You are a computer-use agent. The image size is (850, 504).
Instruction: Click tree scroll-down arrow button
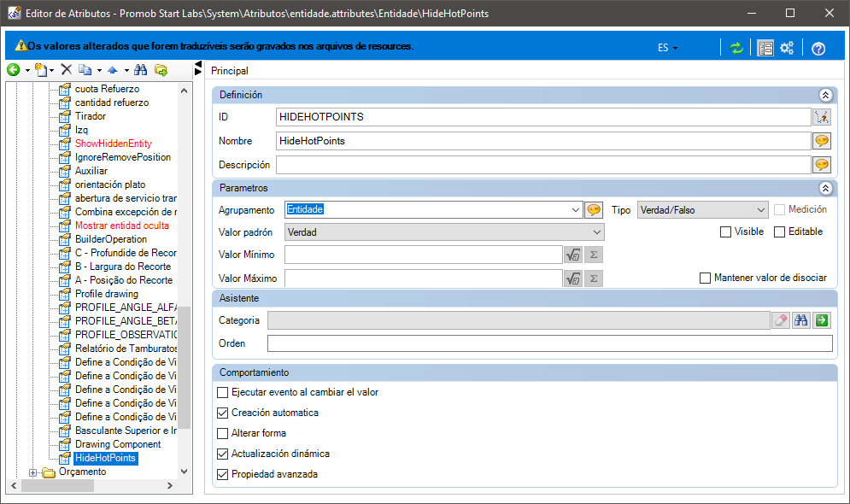(x=185, y=472)
